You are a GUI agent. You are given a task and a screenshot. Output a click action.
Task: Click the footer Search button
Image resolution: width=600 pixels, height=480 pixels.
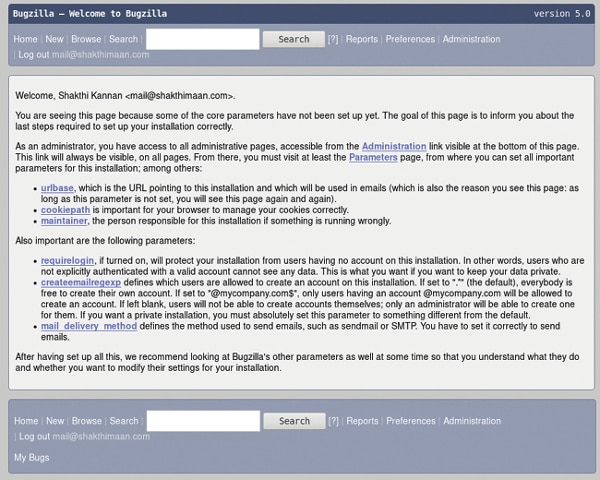[x=294, y=421]
